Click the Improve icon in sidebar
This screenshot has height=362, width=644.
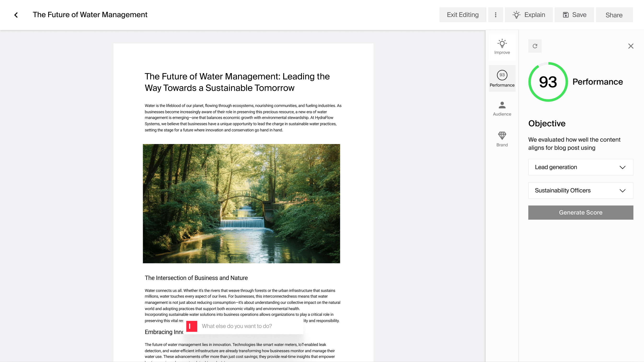(x=502, y=46)
